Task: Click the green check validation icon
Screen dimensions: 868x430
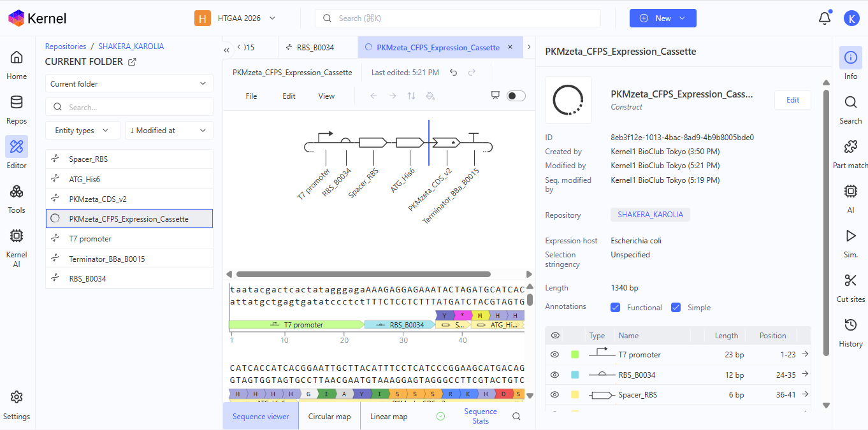Action: click(x=440, y=416)
